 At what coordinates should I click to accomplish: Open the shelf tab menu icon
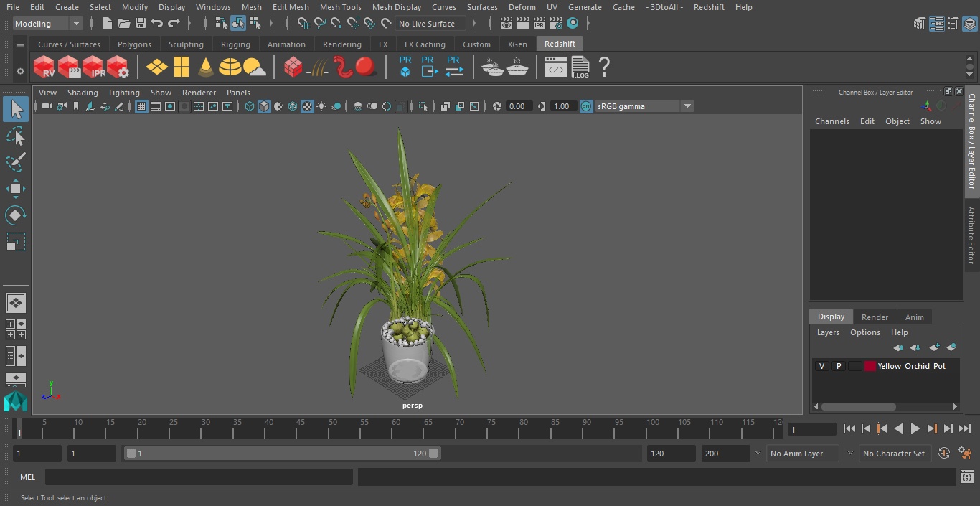click(20, 46)
